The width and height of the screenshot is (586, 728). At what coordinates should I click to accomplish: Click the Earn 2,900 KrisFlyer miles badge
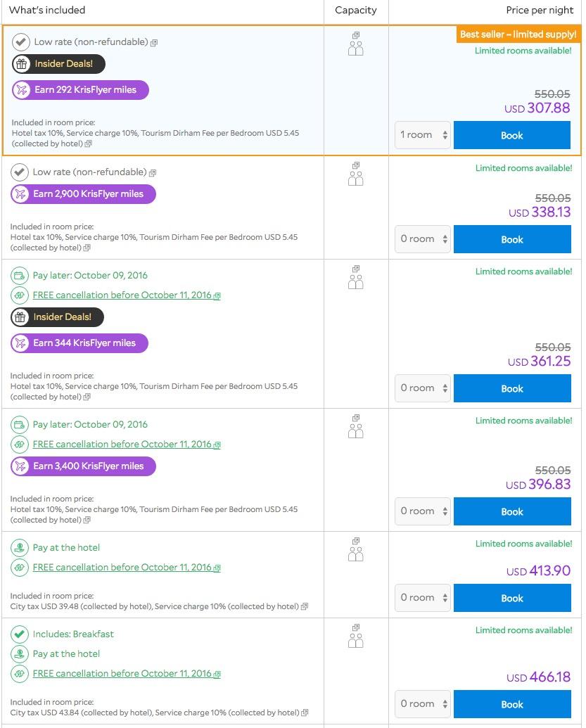(83, 194)
